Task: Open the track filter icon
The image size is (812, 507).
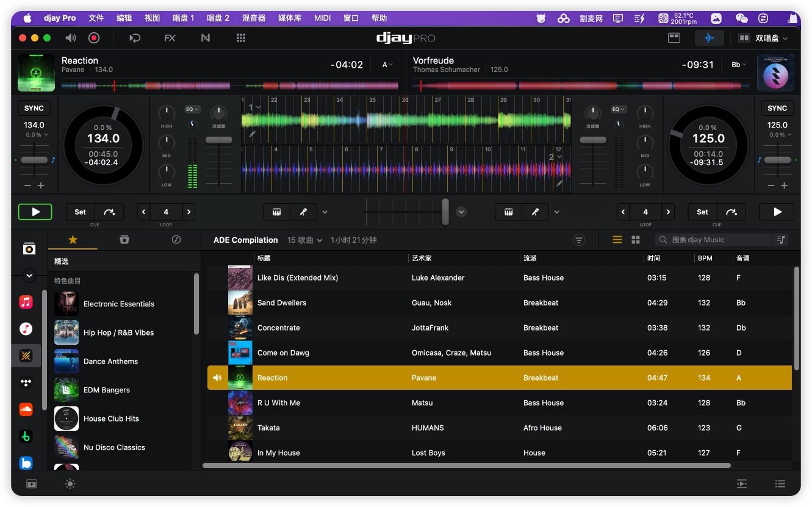Action: tap(579, 240)
